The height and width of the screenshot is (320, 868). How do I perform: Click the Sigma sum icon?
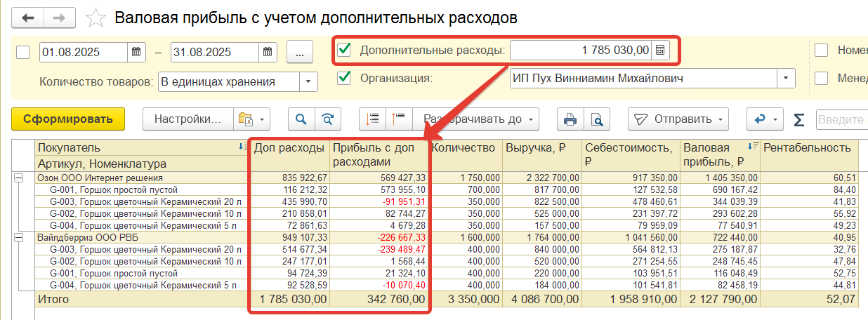tap(798, 119)
